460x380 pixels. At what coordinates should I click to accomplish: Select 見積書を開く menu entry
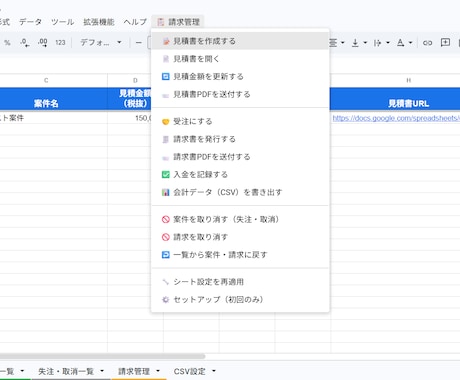pyautogui.click(x=240, y=59)
